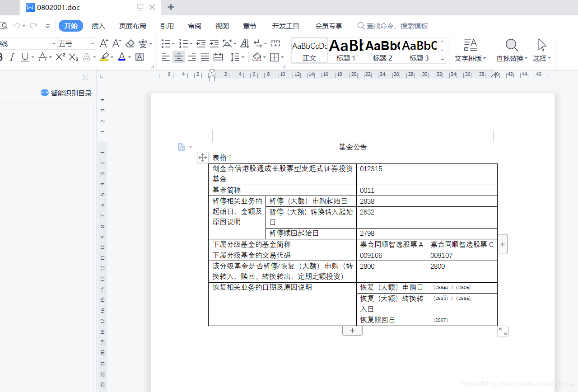Apply yellow text highlight color

coord(104,57)
